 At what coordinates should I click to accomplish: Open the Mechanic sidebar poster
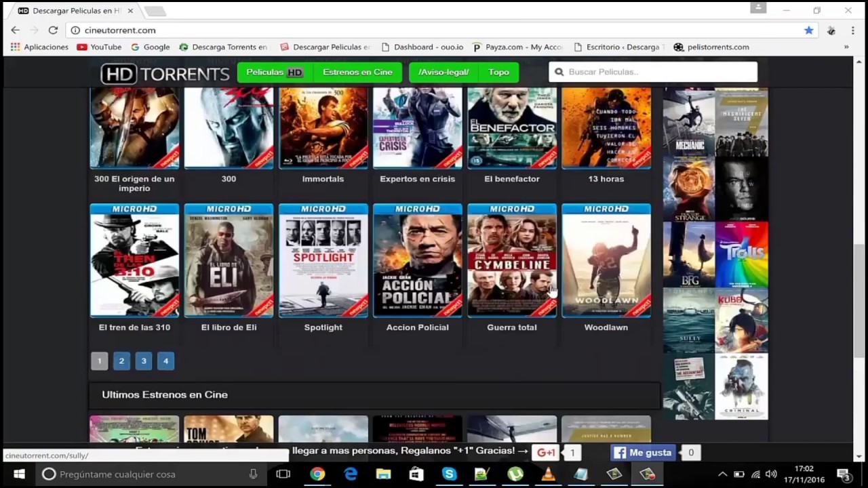689,123
